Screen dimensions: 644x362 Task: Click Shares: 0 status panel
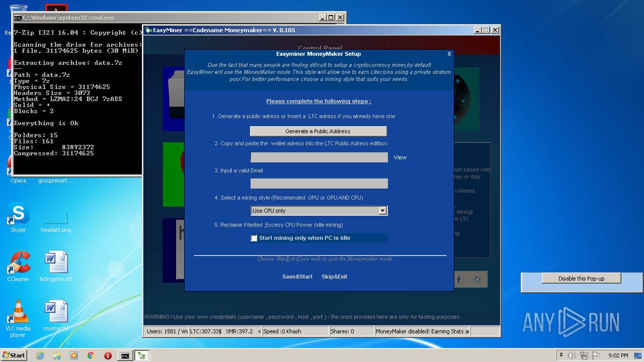pyautogui.click(x=351, y=331)
